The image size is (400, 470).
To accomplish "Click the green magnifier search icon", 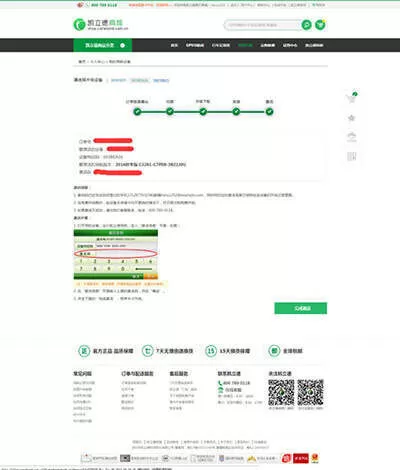I will pos(306,25).
